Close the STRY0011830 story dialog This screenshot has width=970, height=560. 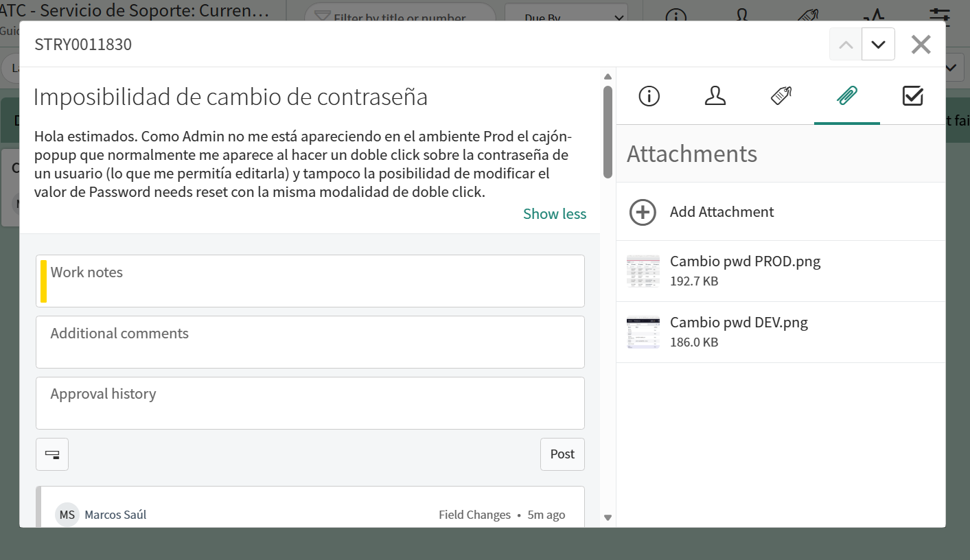coord(921,45)
